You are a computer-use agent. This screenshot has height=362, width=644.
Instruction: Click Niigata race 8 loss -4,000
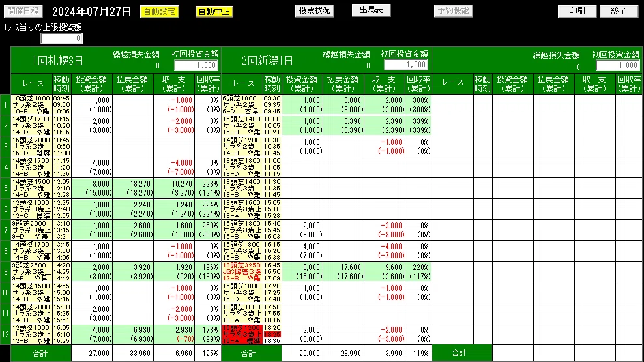coord(391,247)
